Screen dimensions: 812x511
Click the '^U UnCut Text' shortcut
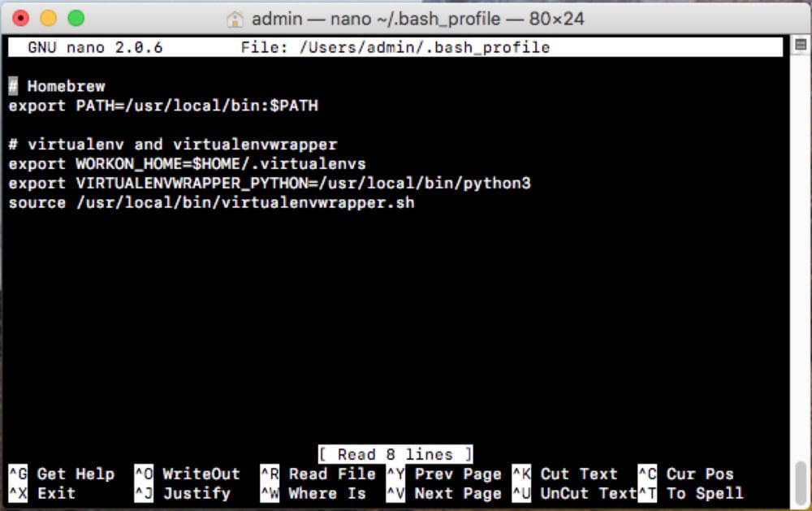[x=574, y=493]
